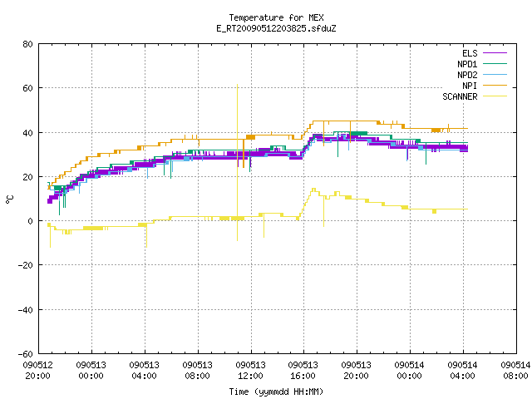The image size is (532, 399).
Task: Click the y-axis label 20
Action: click(27, 177)
